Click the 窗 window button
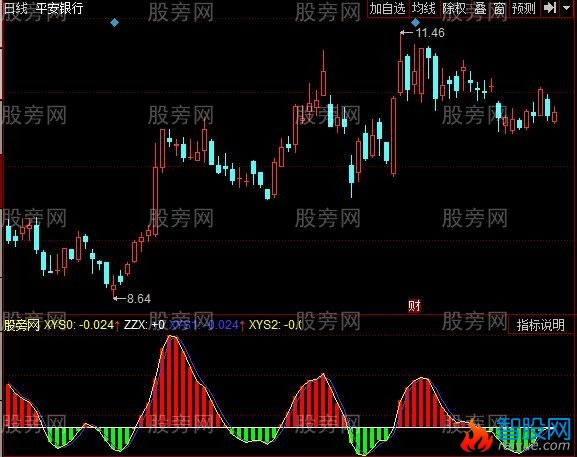Viewport: 577px width, 457px height. tap(499, 8)
